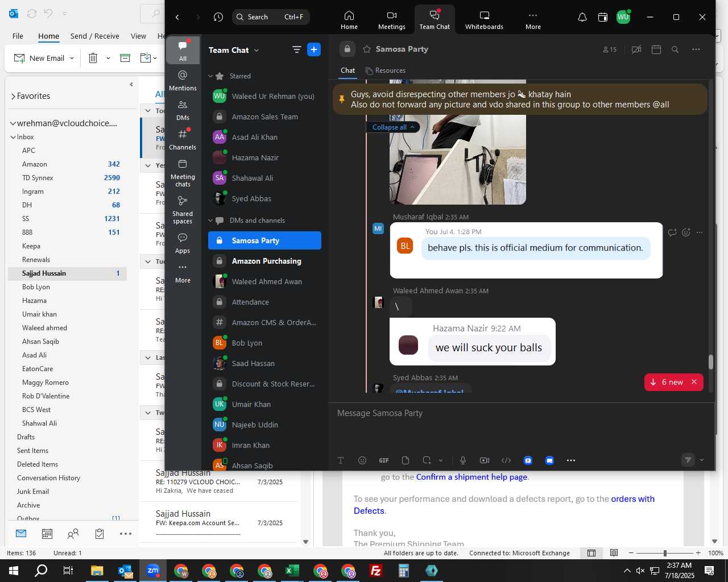This screenshot has height=582, width=728.
Task: Open Meeting chats in the sidebar
Action: (x=183, y=173)
